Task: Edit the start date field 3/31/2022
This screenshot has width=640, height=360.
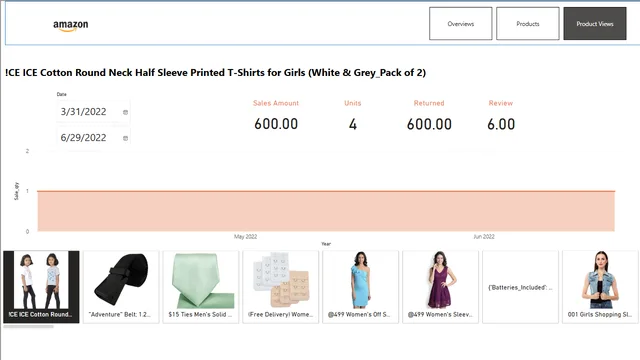Action: click(x=93, y=112)
